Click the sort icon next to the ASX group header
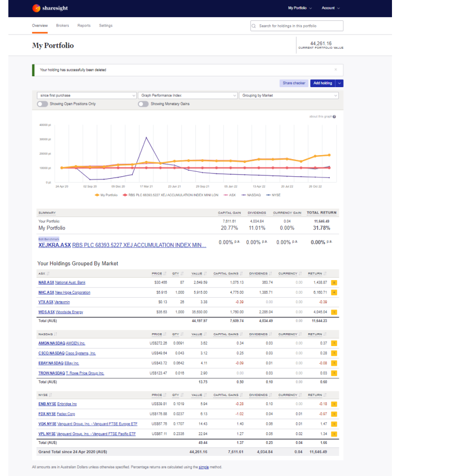This screenshot has height=476, width=451. coord(47,273)
